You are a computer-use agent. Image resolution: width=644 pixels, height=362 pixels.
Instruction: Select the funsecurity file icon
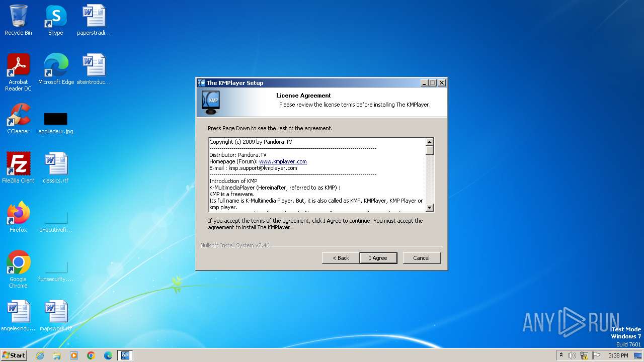55,270
